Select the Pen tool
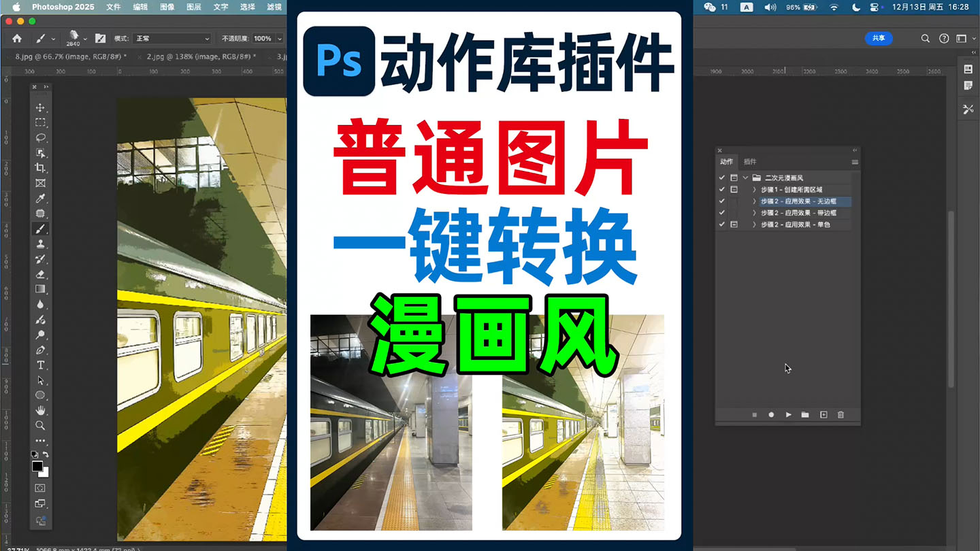 point(40,350)
